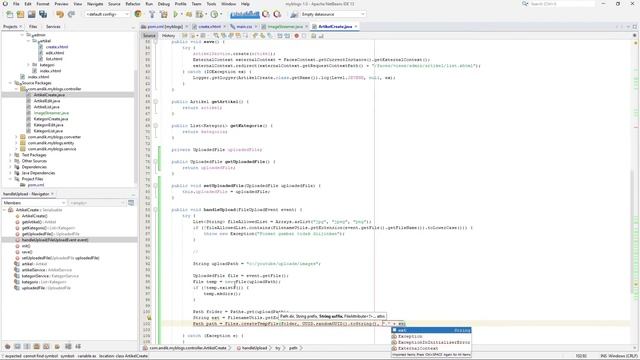Toggle Sort by Name in Navigator
The width and height of the screenshot is (640, 360).
[68, 347]
